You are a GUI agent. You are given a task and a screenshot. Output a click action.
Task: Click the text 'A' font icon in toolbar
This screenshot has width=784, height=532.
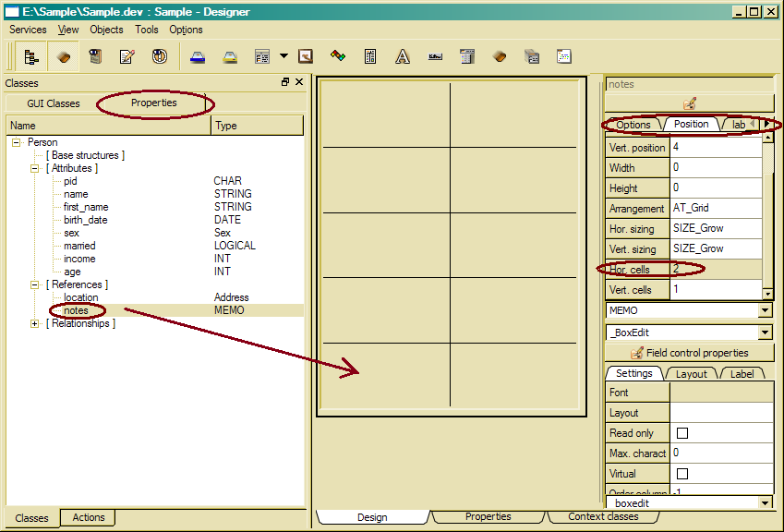pos(403,56)
